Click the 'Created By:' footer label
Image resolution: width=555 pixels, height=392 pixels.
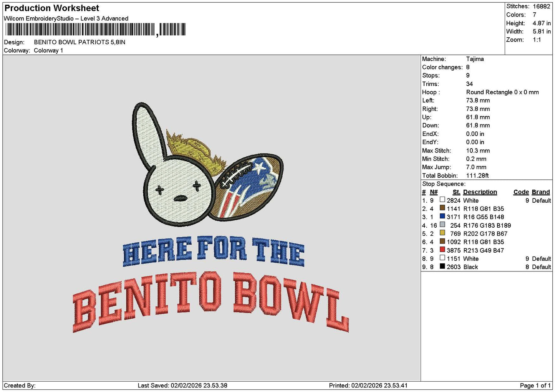(20, 385)
